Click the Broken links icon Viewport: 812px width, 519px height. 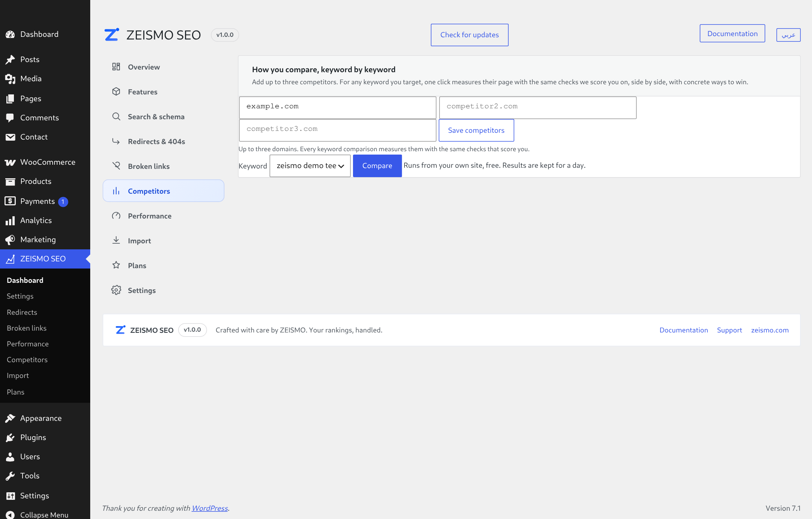(116, 166)
